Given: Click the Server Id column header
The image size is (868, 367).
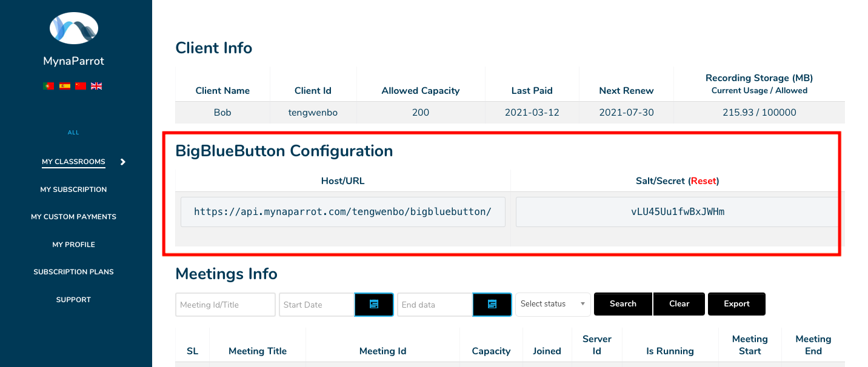Looking at the screenshot, I should [x=597, y=345].
